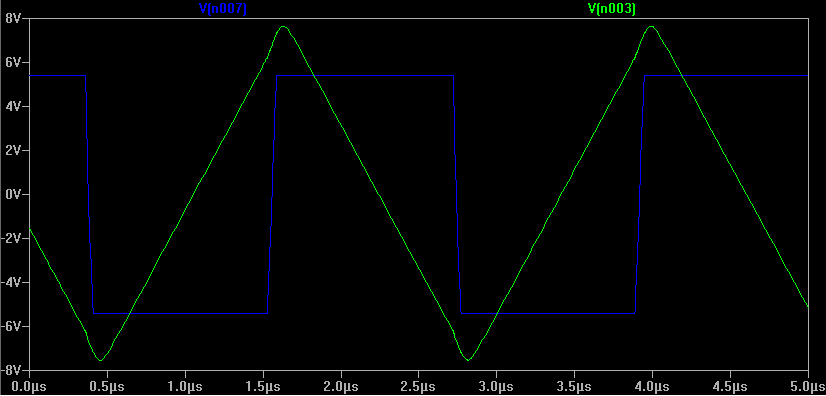Click the -8V vertical axis label
Screen dimensions: 826x396
coord(12,370)
